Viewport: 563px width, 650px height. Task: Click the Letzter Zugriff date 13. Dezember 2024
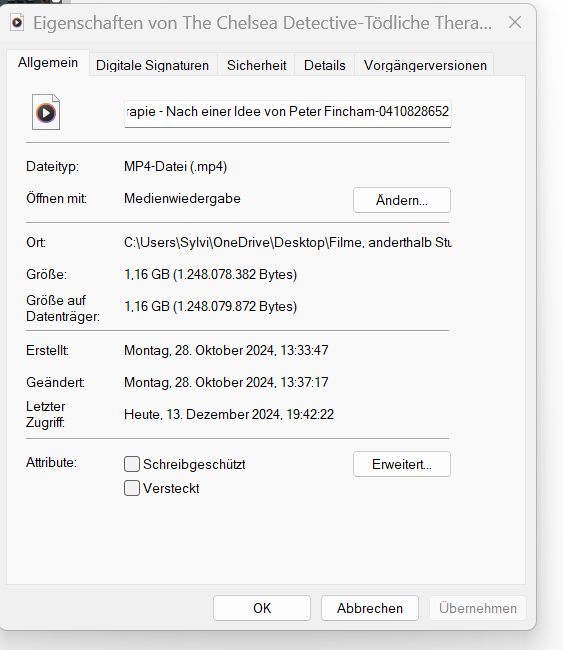[x=229, y=414]
